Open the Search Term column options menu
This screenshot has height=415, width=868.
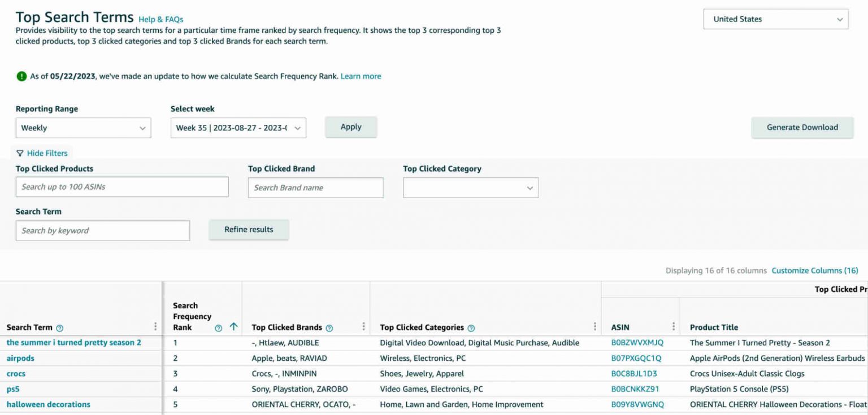pyautogui.click(x=155, y=326)
